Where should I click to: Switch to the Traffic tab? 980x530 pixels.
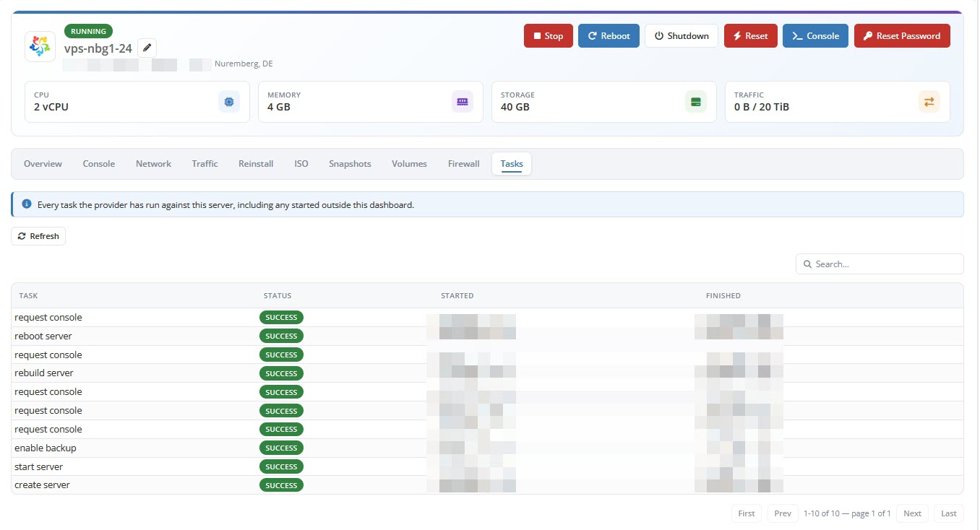[x=205, y=164]
